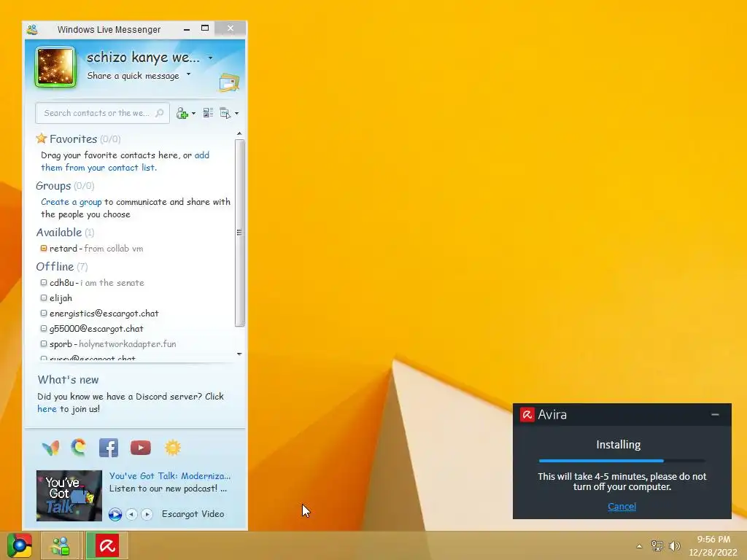The width and height of the screenshot is (747, 560).
Task: Expand the display name status dropdown
Action: coord(210,58)
